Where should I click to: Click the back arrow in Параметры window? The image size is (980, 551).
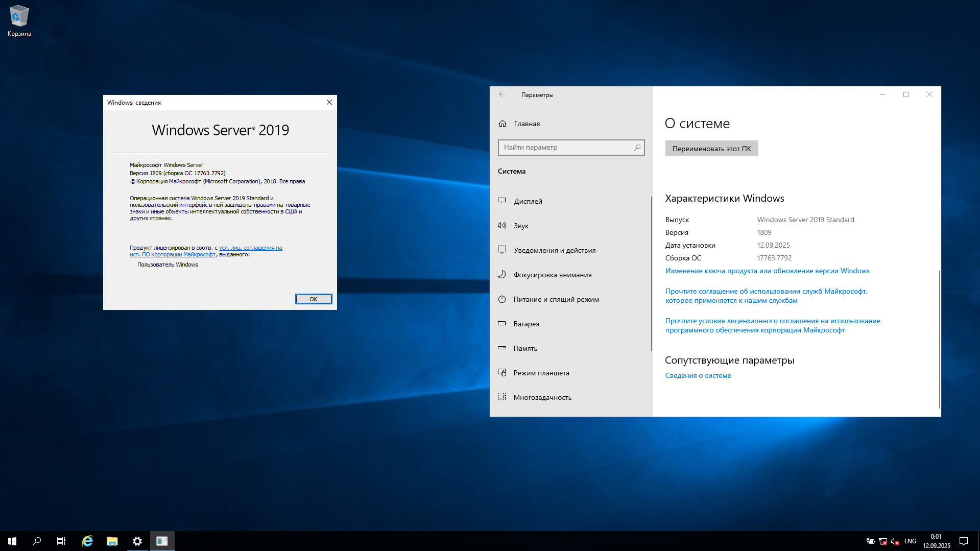[x=502, y=94]
